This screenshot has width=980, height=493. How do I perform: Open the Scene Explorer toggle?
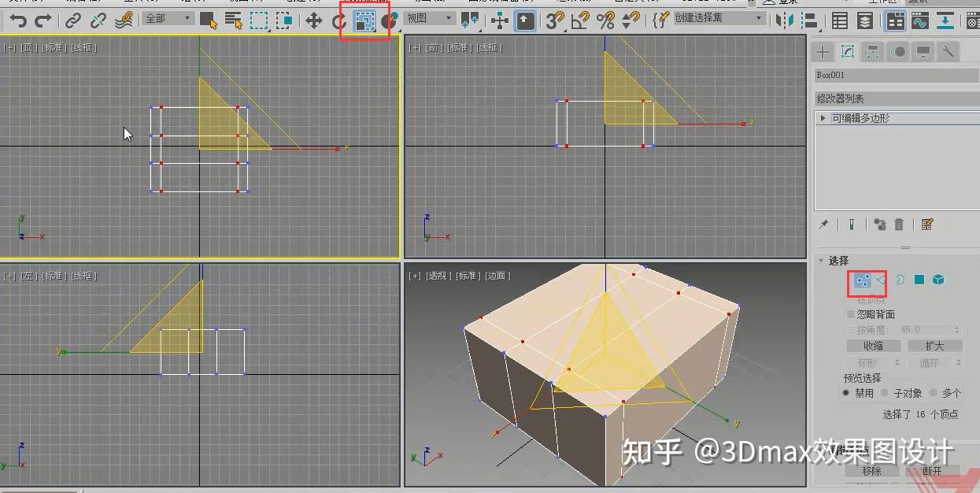[840, 20]
